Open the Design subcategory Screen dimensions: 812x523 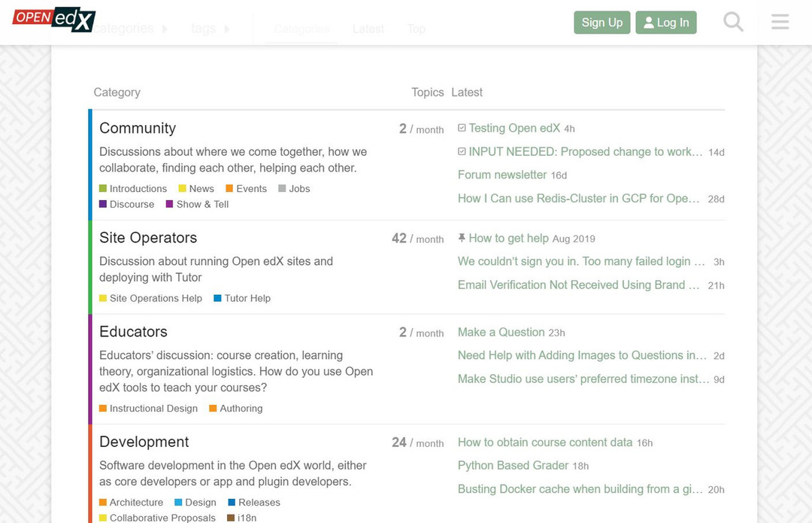click(195, 502)
